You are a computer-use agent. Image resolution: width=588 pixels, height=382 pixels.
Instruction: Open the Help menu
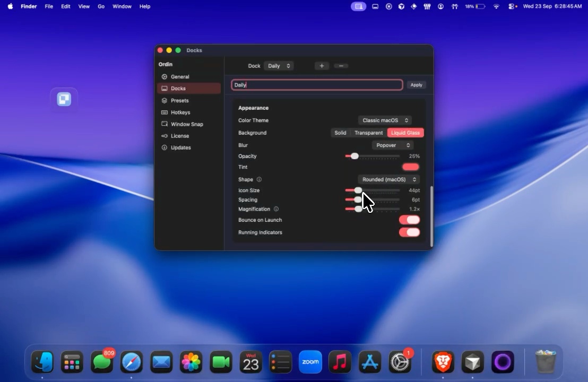click(145, 6)
